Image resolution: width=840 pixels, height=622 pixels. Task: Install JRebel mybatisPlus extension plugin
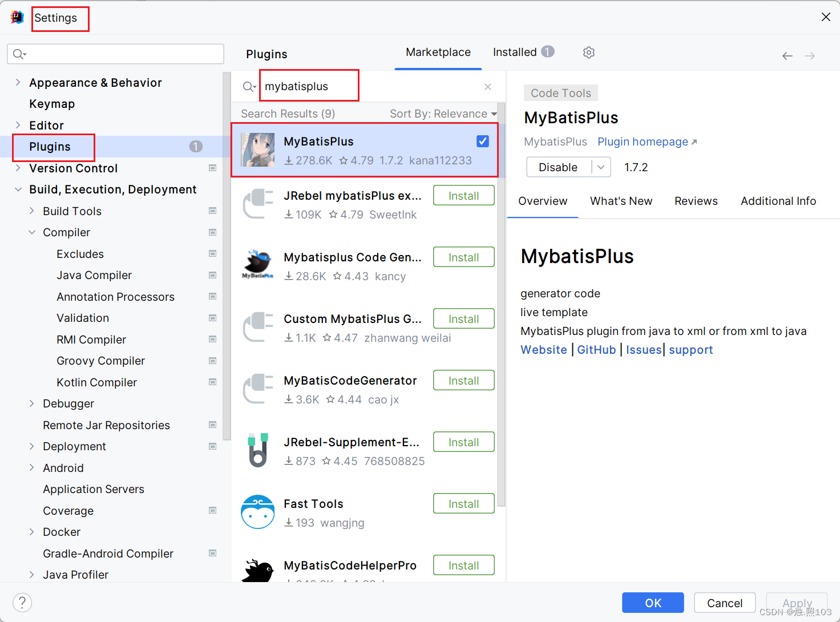[464, 196]
